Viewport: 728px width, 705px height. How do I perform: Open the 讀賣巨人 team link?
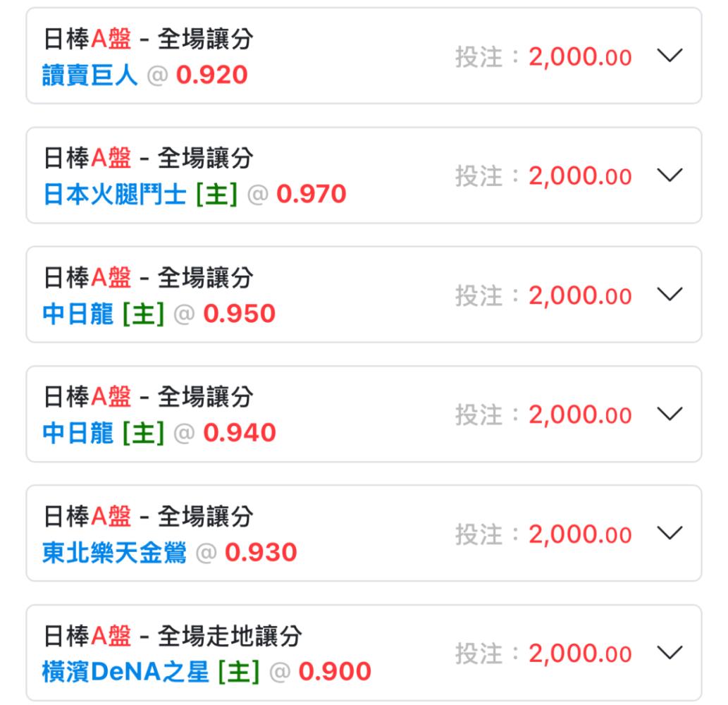point(90,75)
